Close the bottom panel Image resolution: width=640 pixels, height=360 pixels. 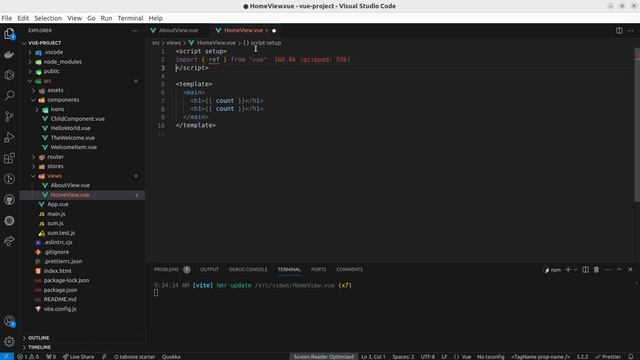630,269
